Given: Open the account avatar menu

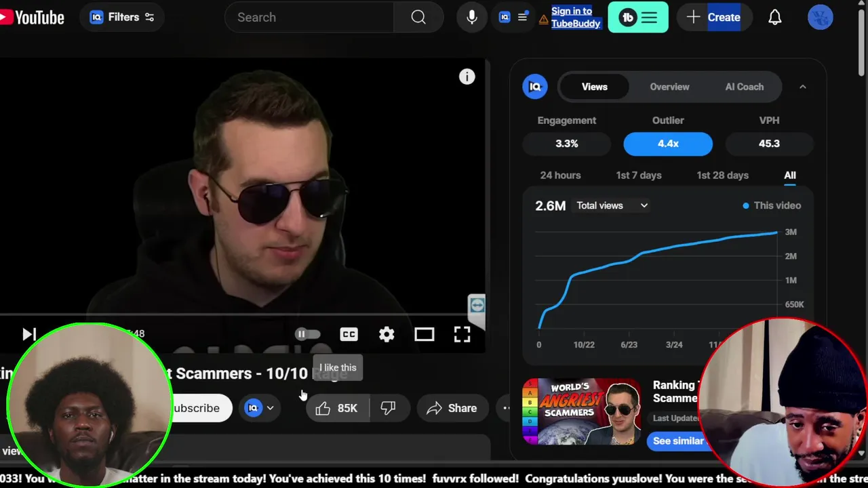Looking at the screenshot, I should pos(821,18).
